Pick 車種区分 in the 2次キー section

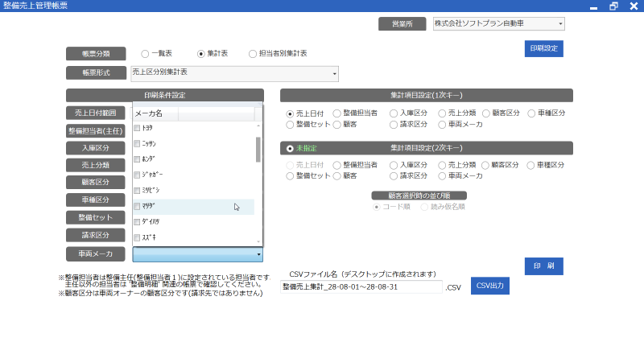531,164
